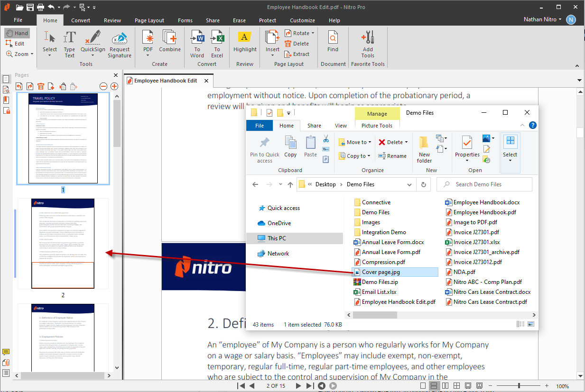Open the Find document tool
Screen dimensions: 585x392
(x=333, y=38)
